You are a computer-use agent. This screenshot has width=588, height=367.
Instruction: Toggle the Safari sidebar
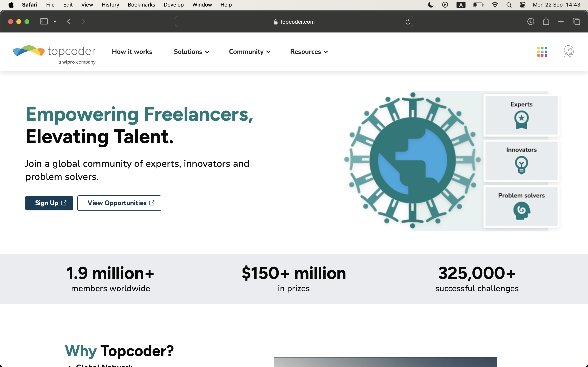[44, 22]
